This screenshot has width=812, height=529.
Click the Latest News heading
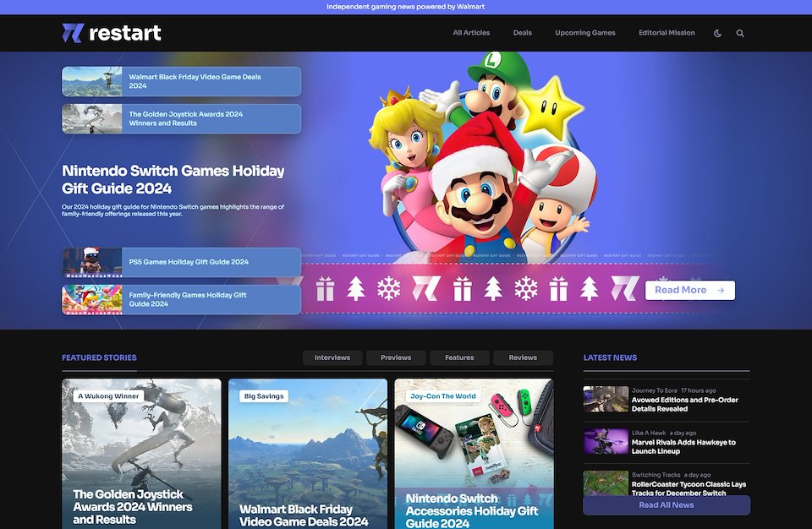click(610, 357)
